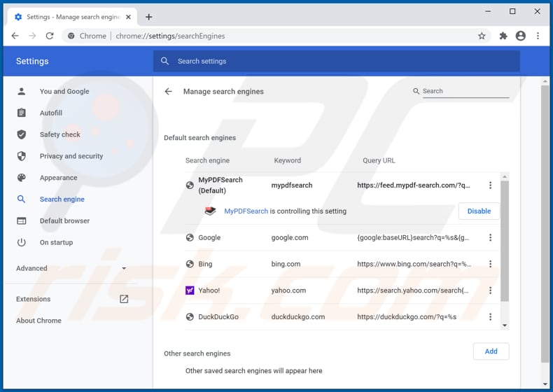
Task: Bookmark this page with the star icon
Action: point(482,36)
